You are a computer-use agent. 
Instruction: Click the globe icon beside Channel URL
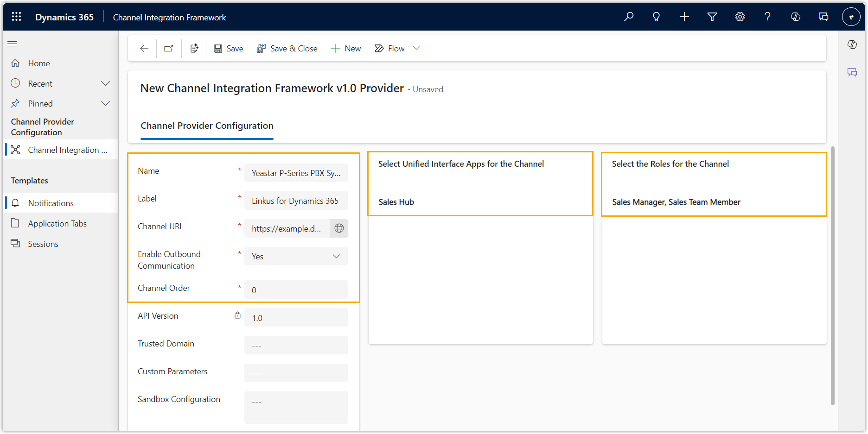coord(339,228)
